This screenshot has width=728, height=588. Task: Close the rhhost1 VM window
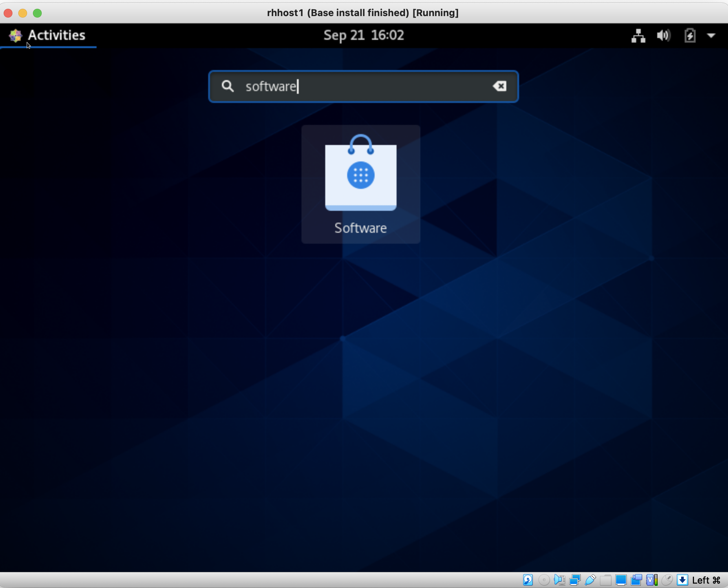[x=8, y=13]
